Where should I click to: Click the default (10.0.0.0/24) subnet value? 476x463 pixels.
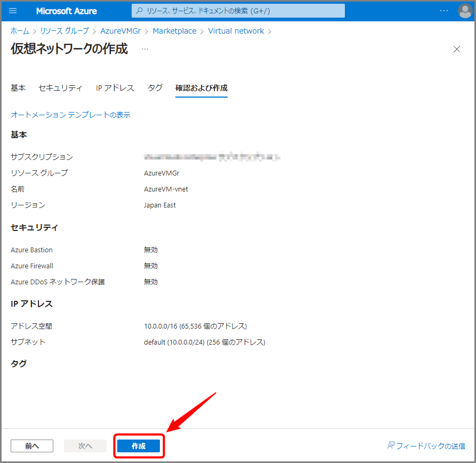(x=205, y=342)
